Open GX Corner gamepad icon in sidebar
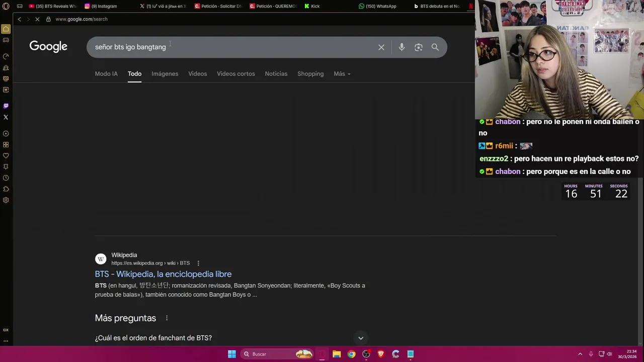This screenshot has width=644, height=362. tap(6, 40)
